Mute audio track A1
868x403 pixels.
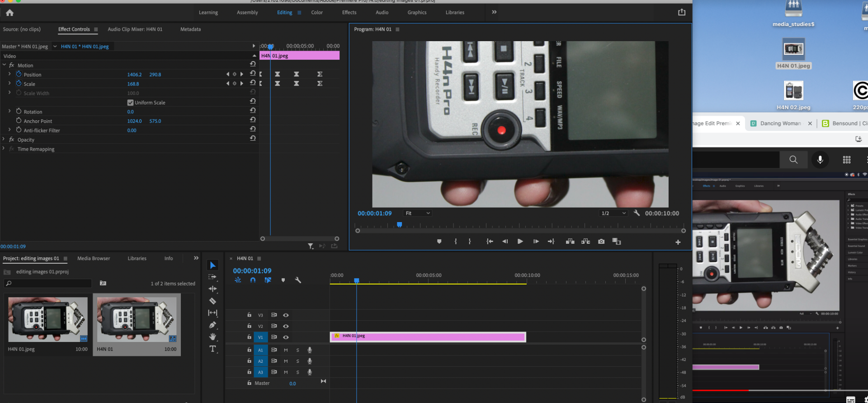[x=286, y=350]
